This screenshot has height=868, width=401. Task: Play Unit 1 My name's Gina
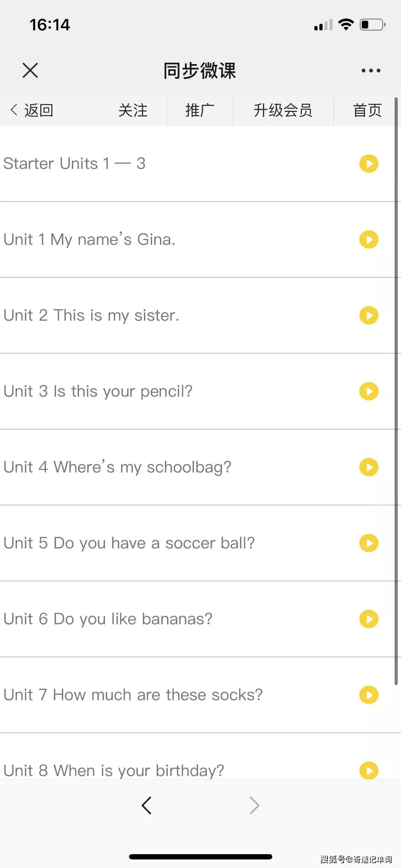(x=369, y=239)
